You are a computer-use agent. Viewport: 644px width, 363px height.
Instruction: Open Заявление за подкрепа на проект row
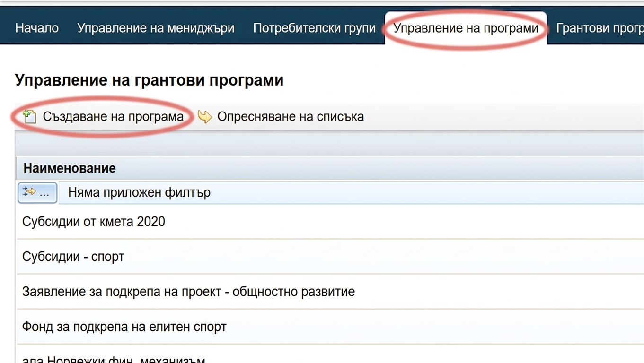[330, 292]
